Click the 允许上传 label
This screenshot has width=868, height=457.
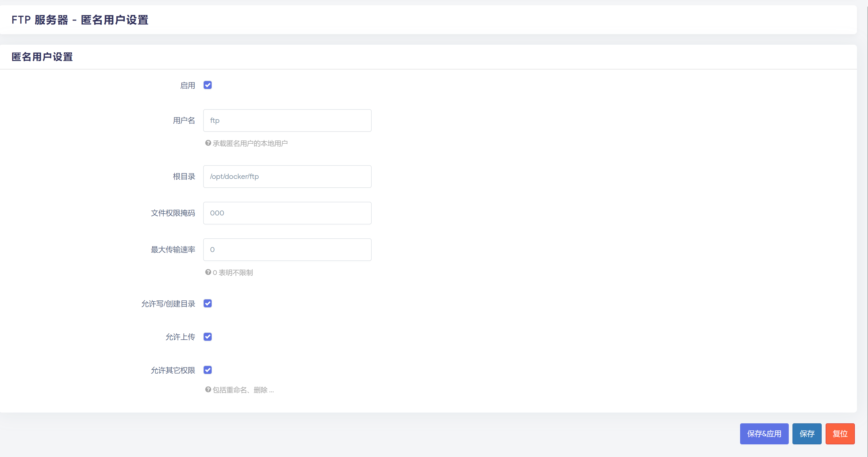pos(180,337)
